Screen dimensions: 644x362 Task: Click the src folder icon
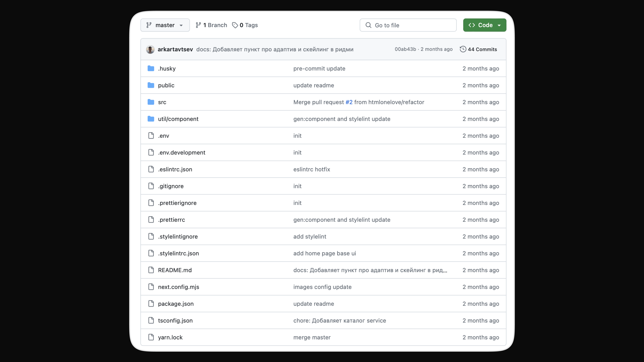pos(151,102)
